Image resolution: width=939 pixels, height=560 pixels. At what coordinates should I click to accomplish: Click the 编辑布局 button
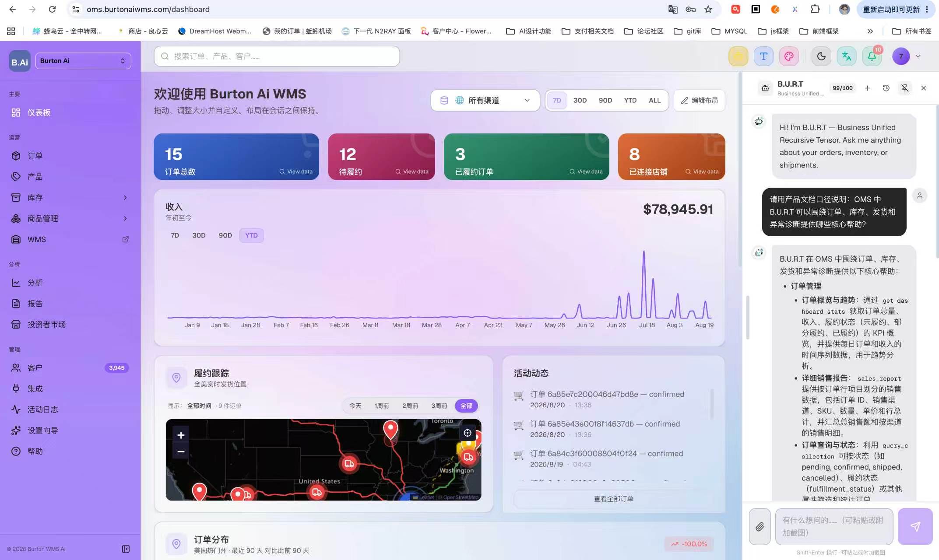click(x=699, y=100)
